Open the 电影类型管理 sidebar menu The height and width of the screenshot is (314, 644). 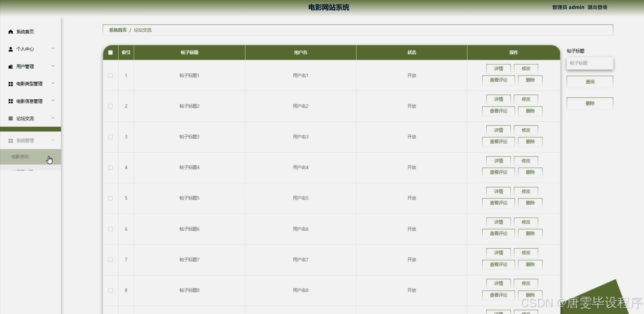coord(30,84)
